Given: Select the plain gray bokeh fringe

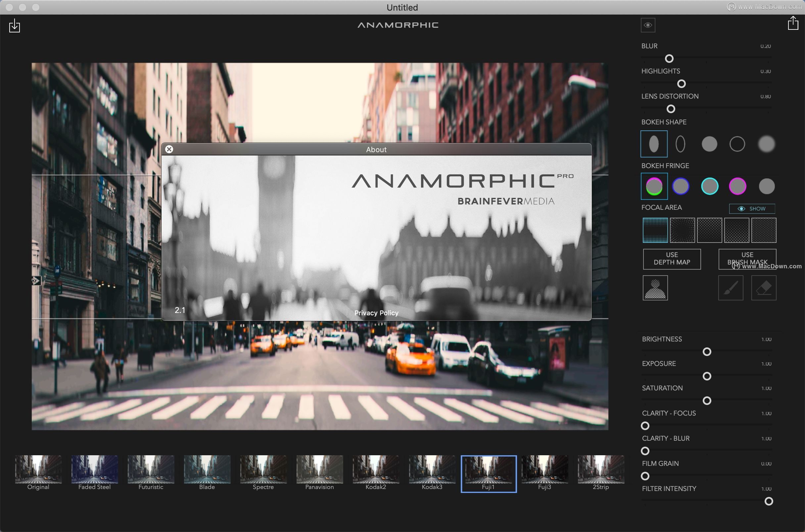Looking at the screenshot, I should [x=767, y=186].
